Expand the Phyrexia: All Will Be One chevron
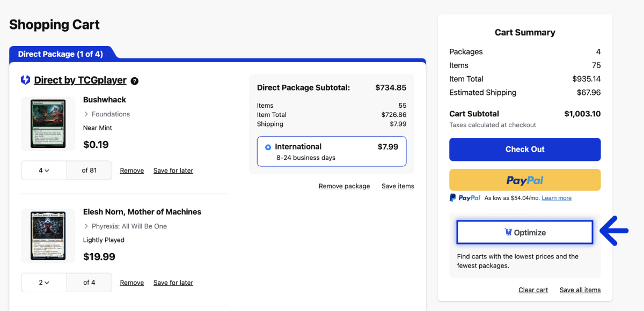Viewport: 644px width, 311px height. pyautogui.click(x=86, y=226)
